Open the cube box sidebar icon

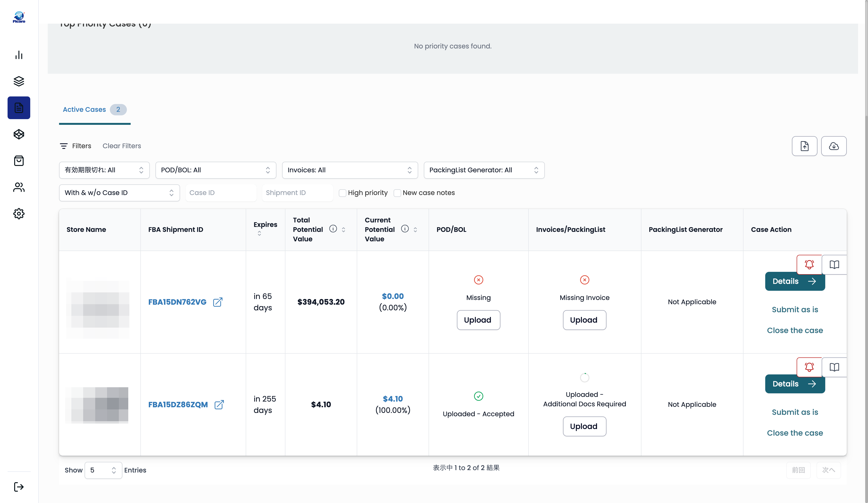point(19,134)
